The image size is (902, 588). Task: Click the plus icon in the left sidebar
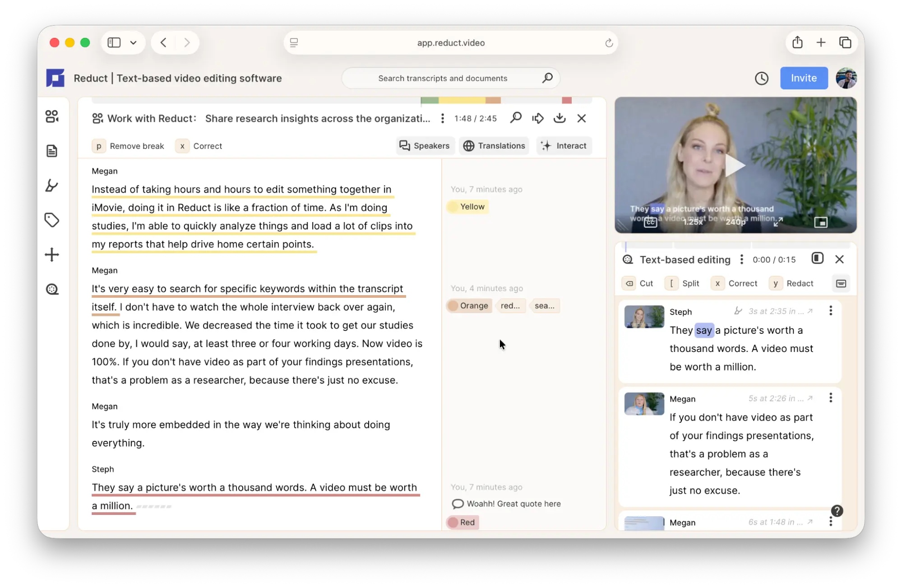52,255
